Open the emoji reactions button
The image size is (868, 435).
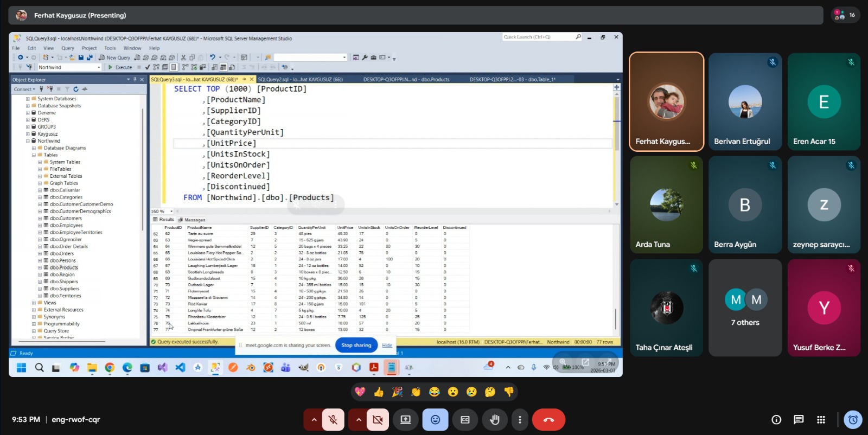pyautogui.click(x=435, y=419)
